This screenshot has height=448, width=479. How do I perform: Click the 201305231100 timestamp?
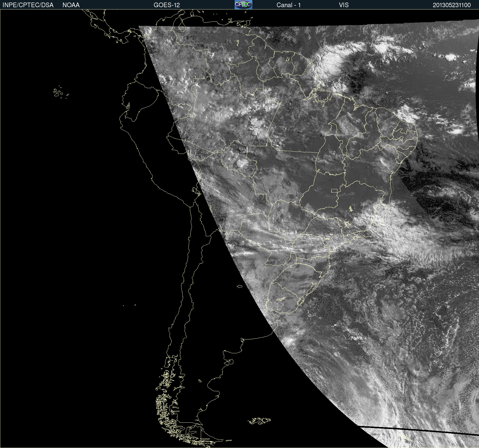(452, 5)
